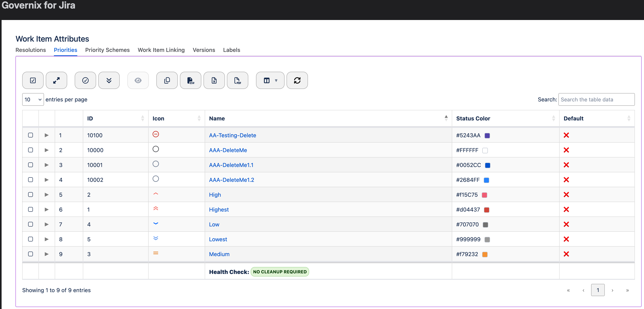Check the AAA-DeleteMe1.1 row checkbox
This screenshot has width=644, height=309.
click(x=31, y=165)
